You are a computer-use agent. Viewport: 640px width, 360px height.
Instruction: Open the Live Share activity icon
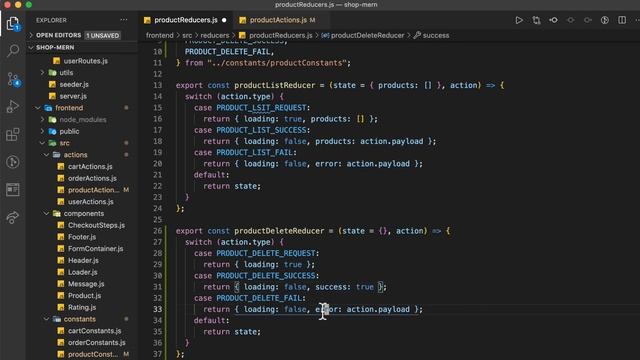[x=13, y=217]
